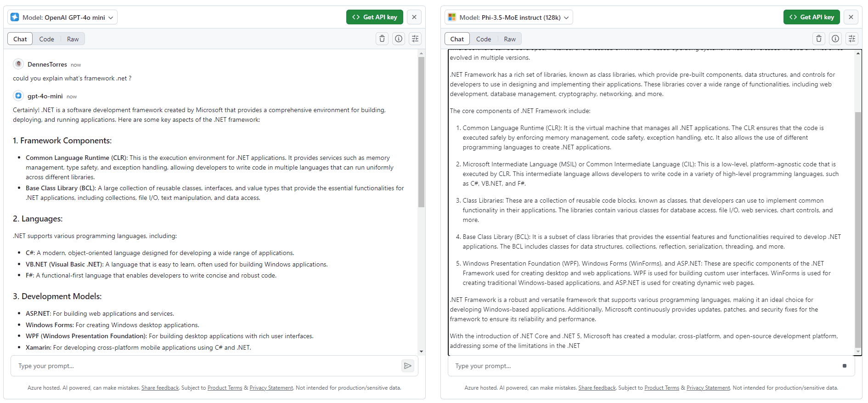Open parameter settings sliders icon in Phi-3.5-MoE panel
This screenshot has width=868, height=403.
point(852,39)
